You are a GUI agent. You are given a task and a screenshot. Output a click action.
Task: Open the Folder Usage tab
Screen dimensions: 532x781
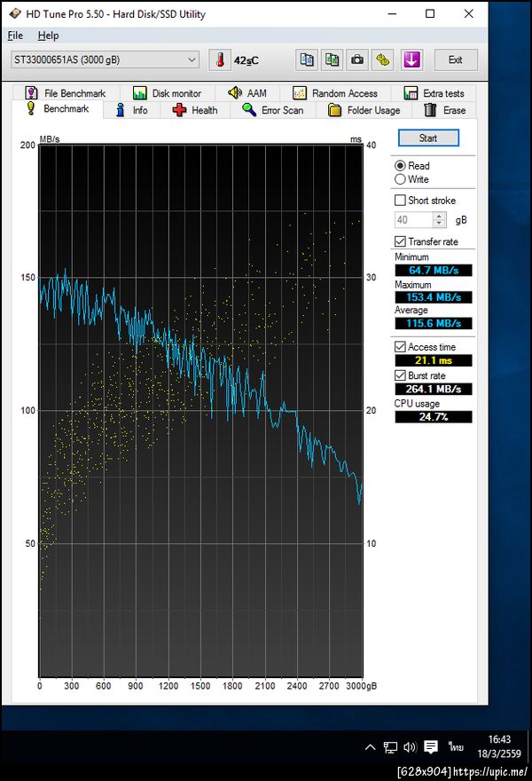(x=364, y=110)
